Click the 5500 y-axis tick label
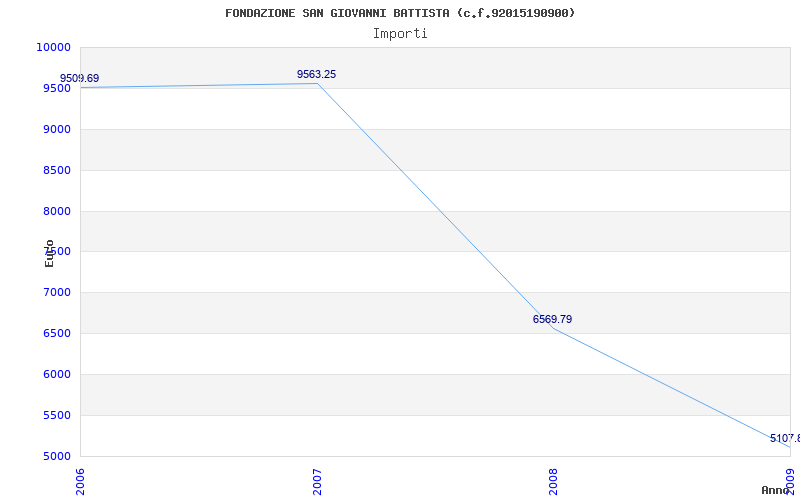800x500 pixels. [x=56, y=415]
